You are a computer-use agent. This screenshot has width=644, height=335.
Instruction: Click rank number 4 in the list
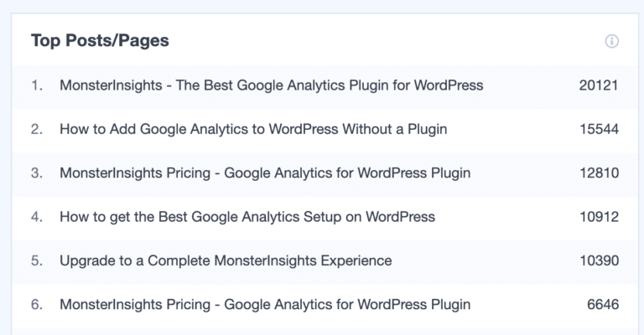[36, 217]
